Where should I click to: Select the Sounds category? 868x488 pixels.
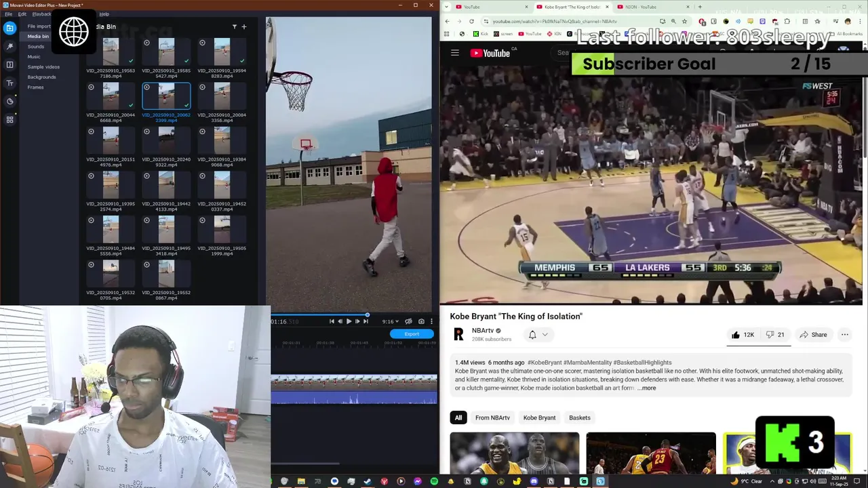point(36,47)
